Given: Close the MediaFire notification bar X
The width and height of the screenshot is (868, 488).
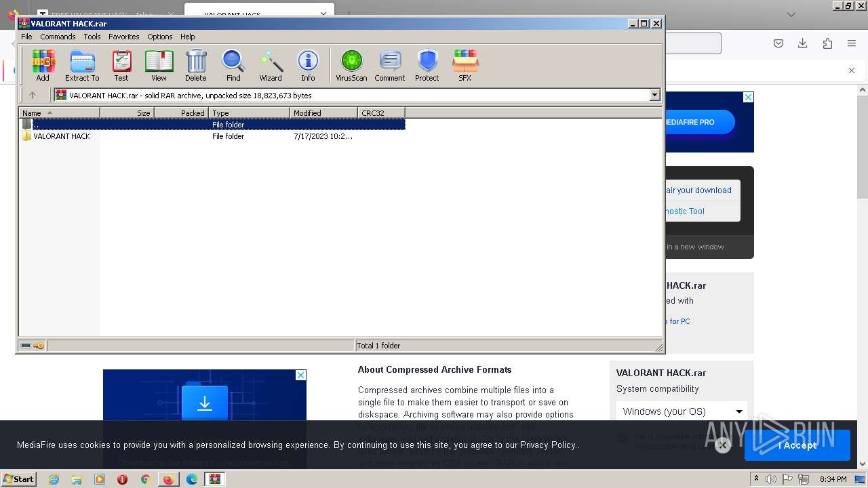Looking at the screenshot, I should 852,70.
